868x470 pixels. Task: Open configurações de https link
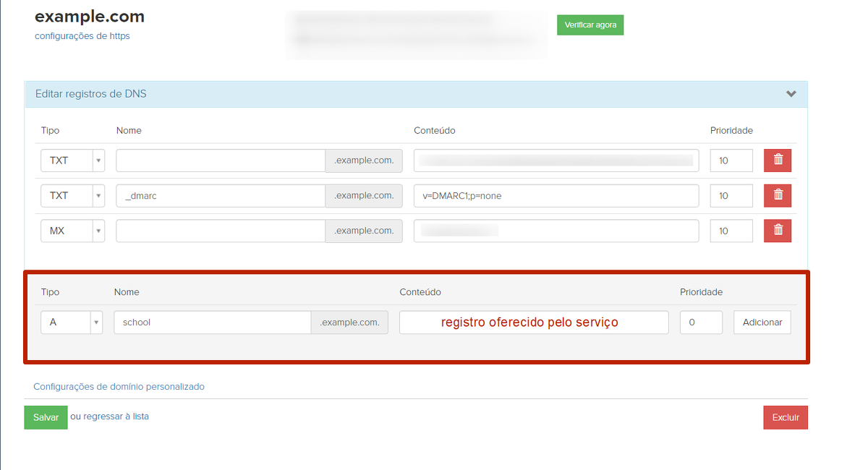82,36
